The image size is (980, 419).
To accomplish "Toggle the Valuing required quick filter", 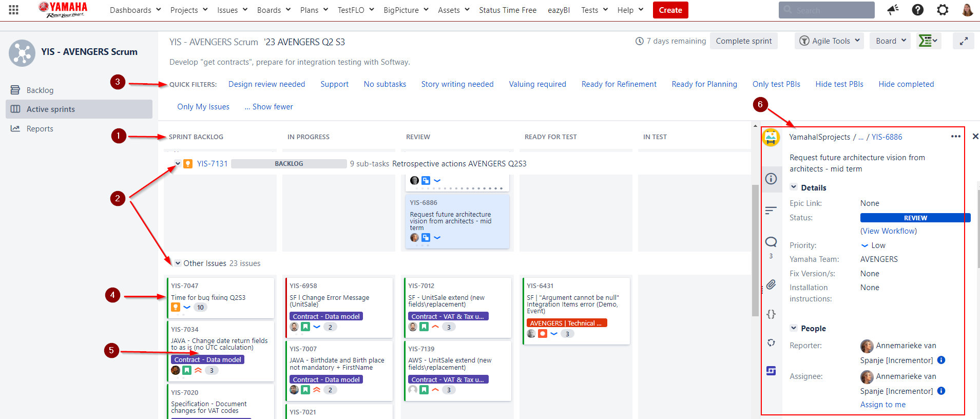I will coord(537,84).
